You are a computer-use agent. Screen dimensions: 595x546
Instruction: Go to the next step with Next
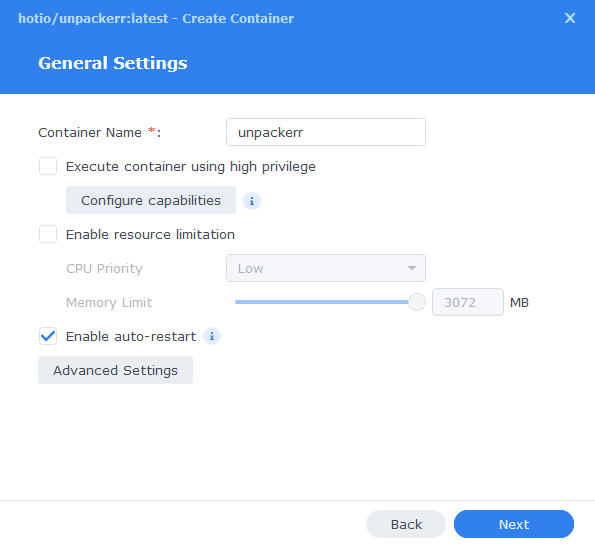tap(513, 524)
